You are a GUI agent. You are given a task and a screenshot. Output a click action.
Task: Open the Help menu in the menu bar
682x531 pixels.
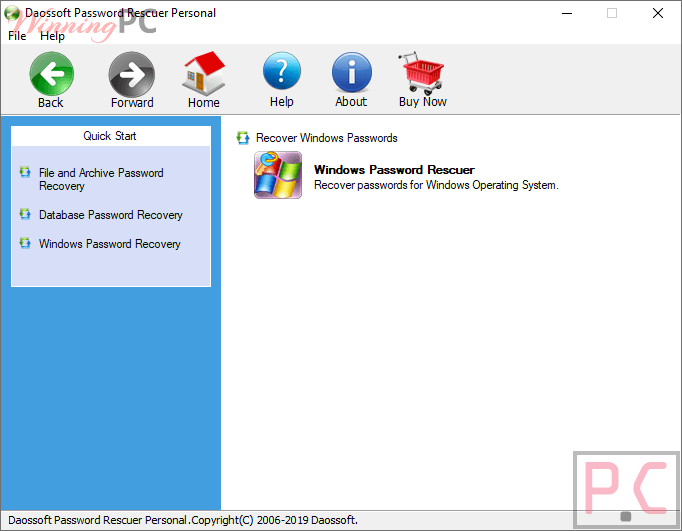pos(53,36)
